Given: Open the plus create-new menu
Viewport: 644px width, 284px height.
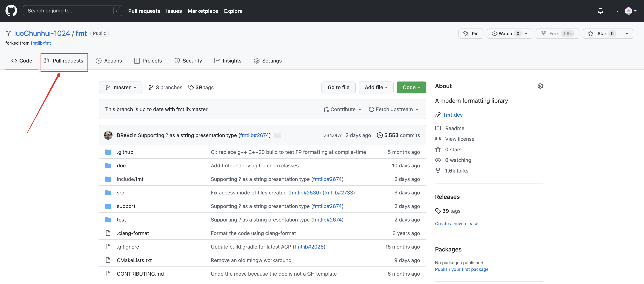Looking at the screenshot, I should pyautogui.click(x=614, y=11).
